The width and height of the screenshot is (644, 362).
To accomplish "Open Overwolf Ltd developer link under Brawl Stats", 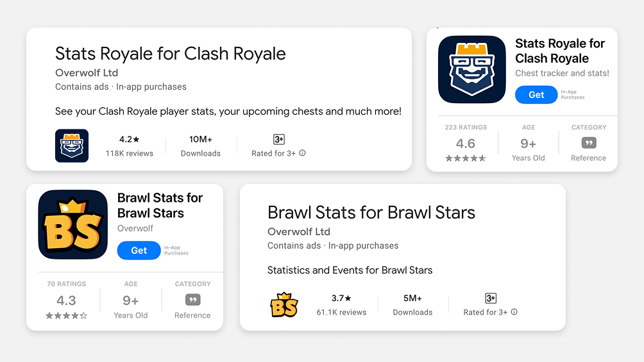I will (298, 231).
